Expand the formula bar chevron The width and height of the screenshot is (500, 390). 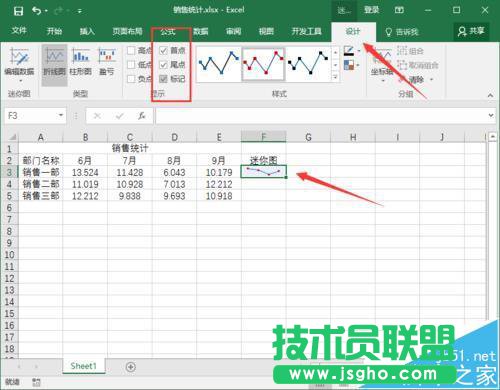pos(491,115)
